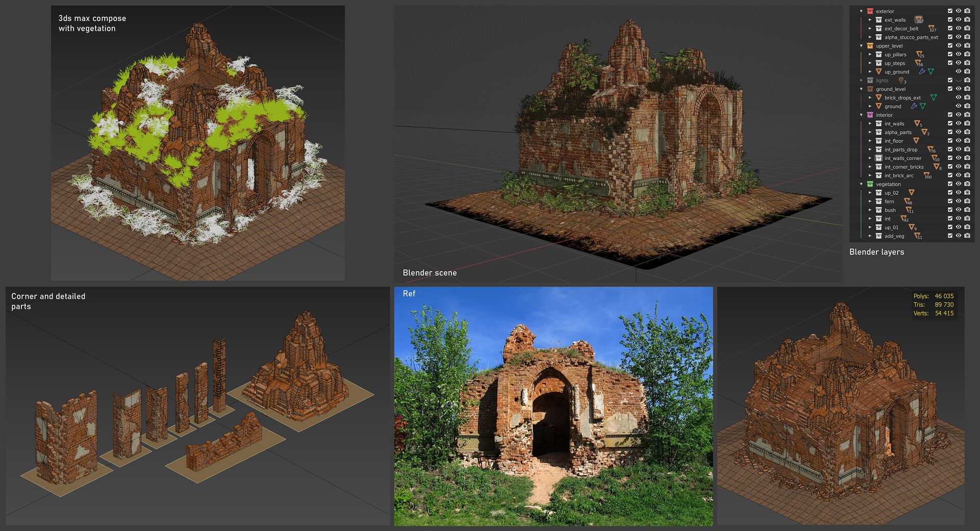Disable the render camera toggle for ext_walls
Viewport: 980px width, 531px height.
pos(967,19)
